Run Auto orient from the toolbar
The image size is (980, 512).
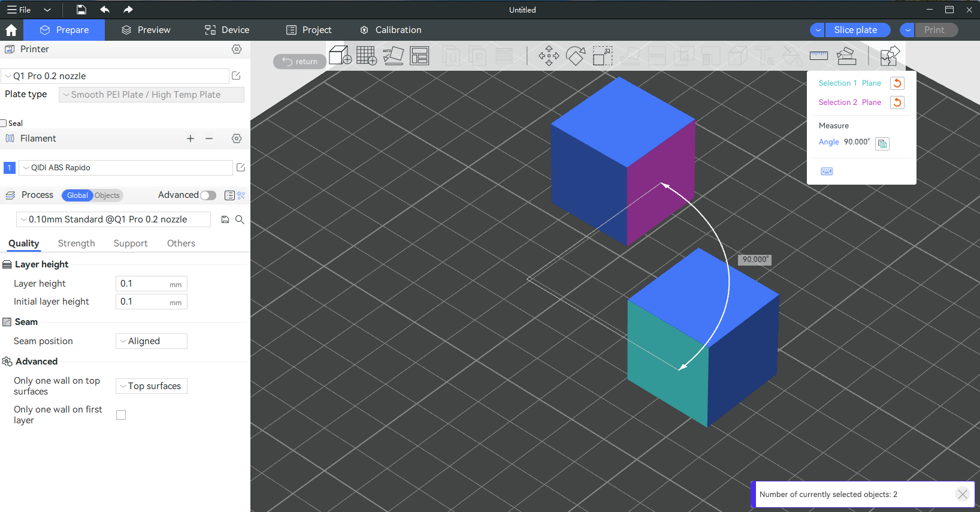click(393, 56)
